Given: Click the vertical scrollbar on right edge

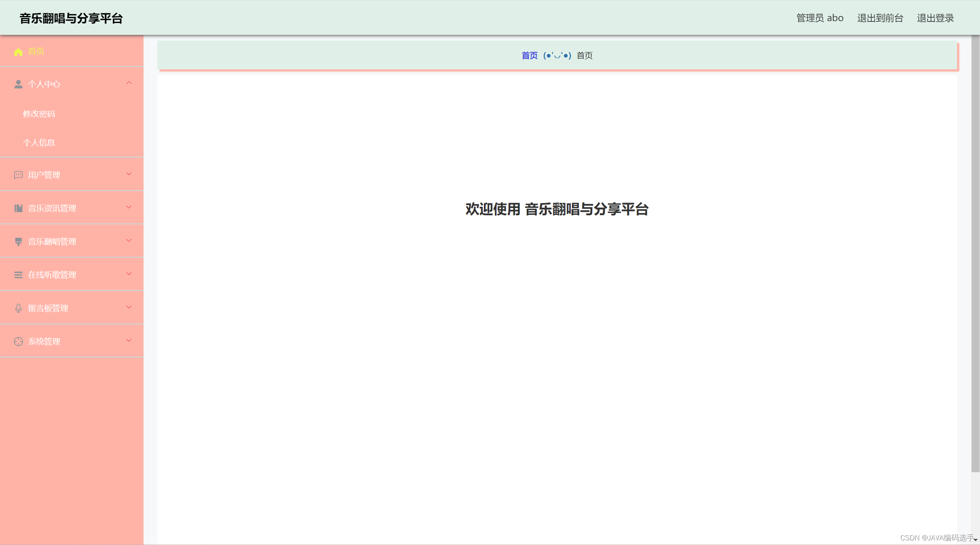Looking at the screenshot, I should (x=975, y=253).
